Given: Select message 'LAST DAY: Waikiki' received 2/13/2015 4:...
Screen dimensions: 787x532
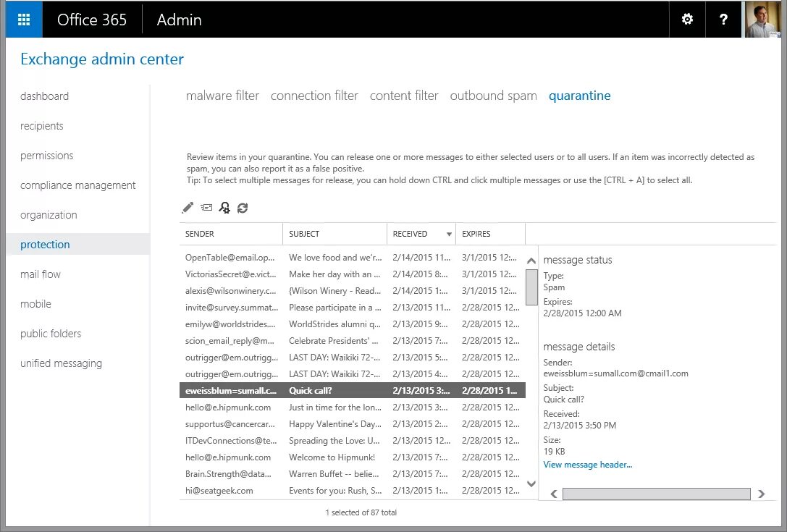Looking at the screenshot, I should tap(353, 374).
